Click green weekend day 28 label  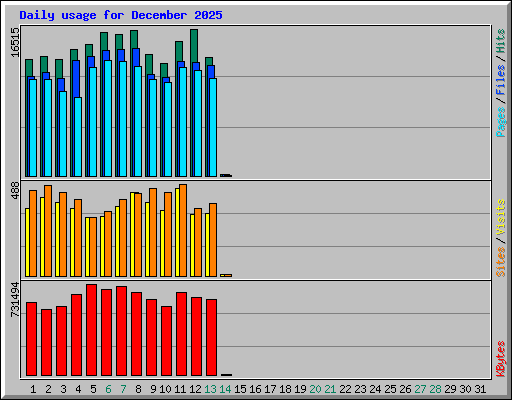tap(435, 389)
